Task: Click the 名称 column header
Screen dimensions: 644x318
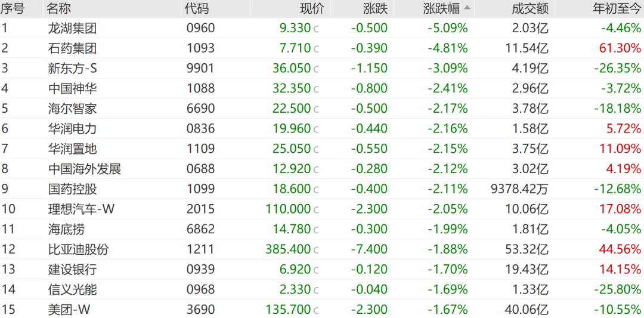Action: point(58,8)
